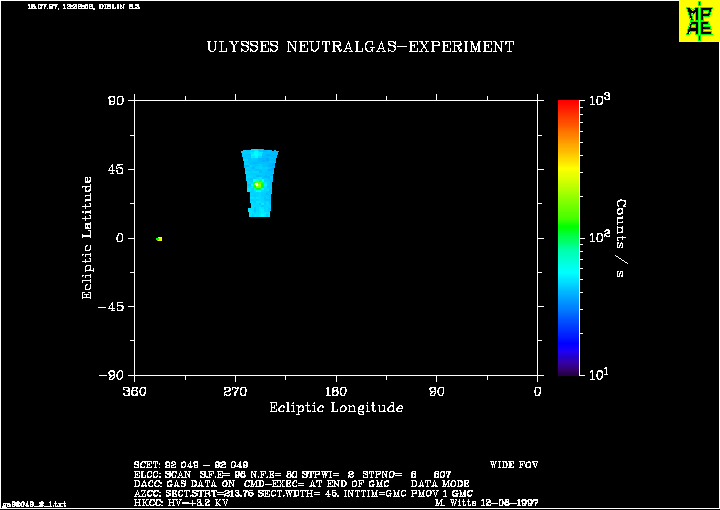Click the WIDE FOV label
The image size is (720, 510).
click(514, 465)
